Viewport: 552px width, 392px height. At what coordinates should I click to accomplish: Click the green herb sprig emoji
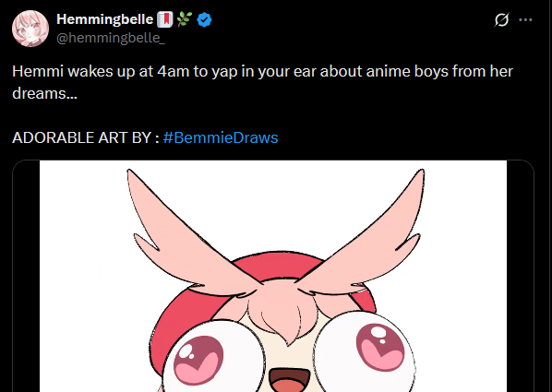pos(185,19)
